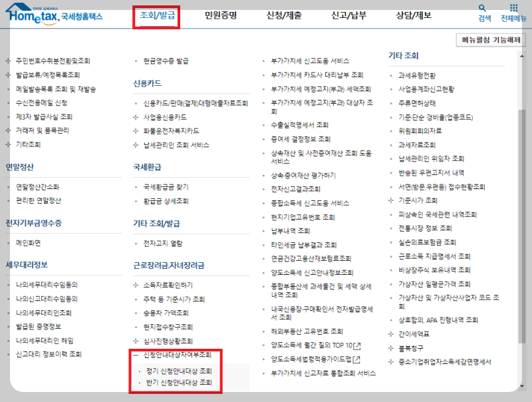Open 기준·단순 경비율(업종코드) link
The width and height of the screenshot is (532, 402).
click(436, 117)
